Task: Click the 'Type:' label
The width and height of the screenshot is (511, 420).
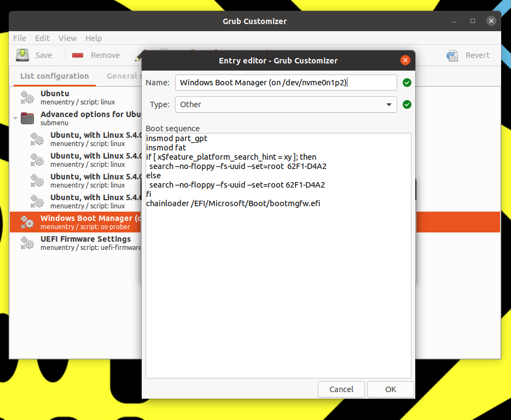Action: (x=160, y=104)
